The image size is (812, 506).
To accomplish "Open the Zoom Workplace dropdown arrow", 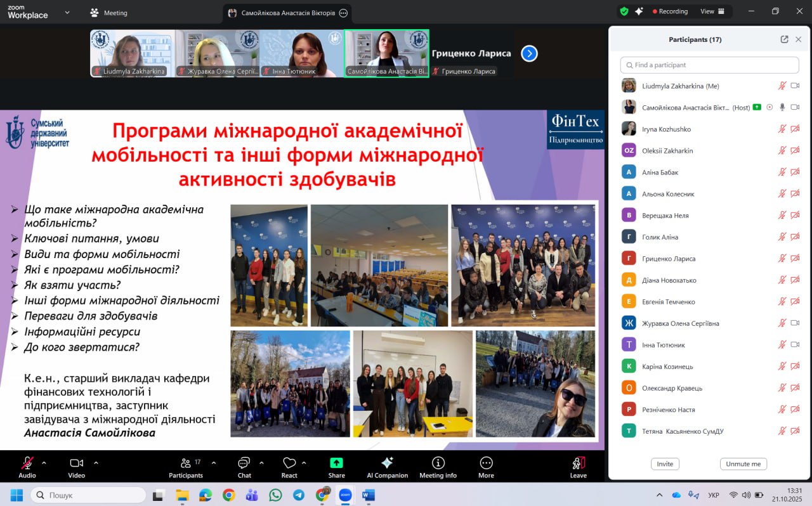I will pyautogui.click(x=67, y=12).
